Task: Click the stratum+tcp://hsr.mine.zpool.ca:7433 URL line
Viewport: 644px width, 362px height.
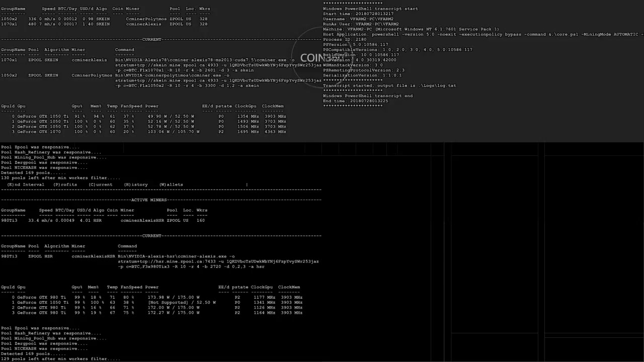Action: (218, 261)
